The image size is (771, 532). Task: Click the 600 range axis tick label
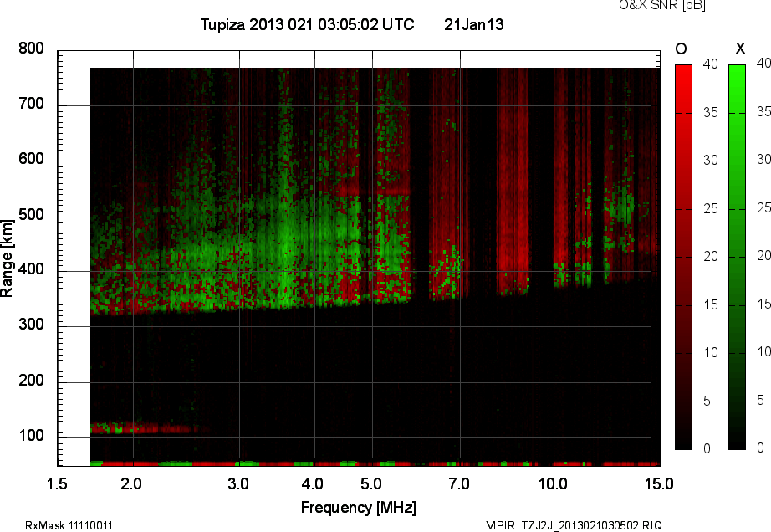point(32,159)
